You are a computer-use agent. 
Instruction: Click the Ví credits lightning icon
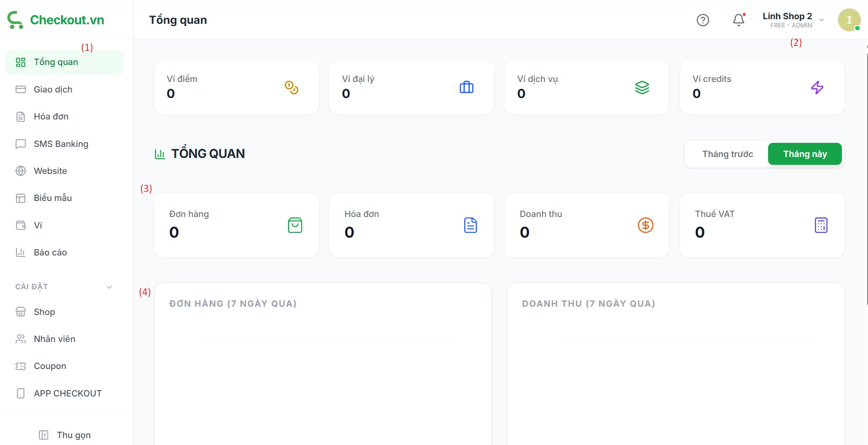[817, 87]
